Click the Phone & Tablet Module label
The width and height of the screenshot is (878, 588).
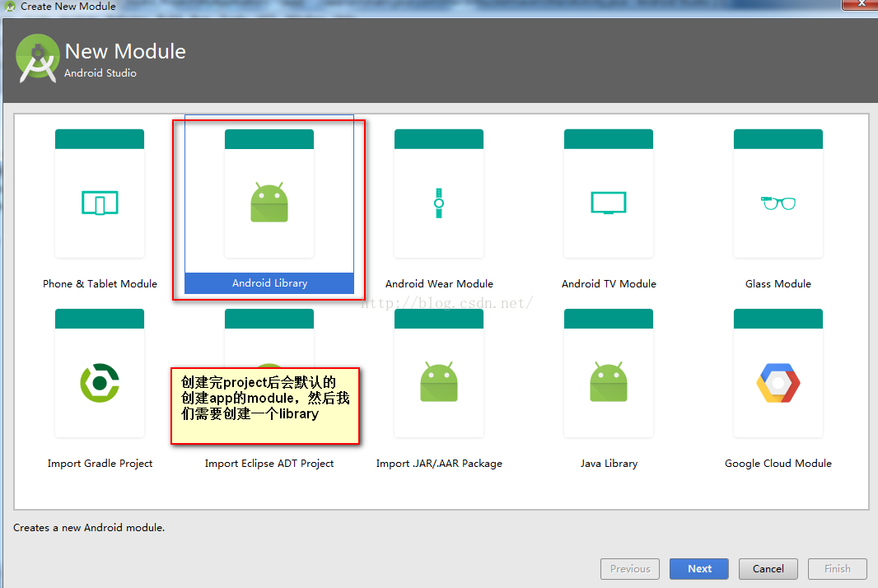coord(100,284)
